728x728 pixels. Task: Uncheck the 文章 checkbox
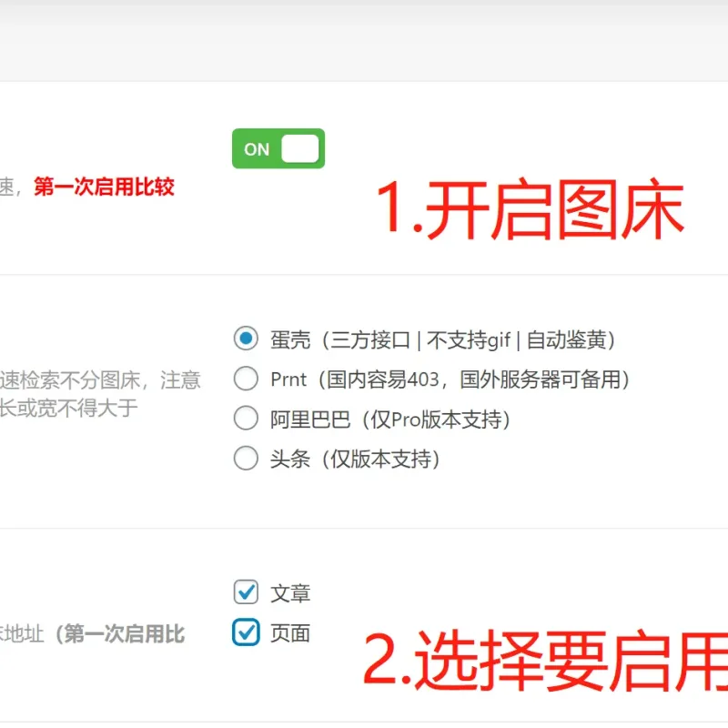246,592
